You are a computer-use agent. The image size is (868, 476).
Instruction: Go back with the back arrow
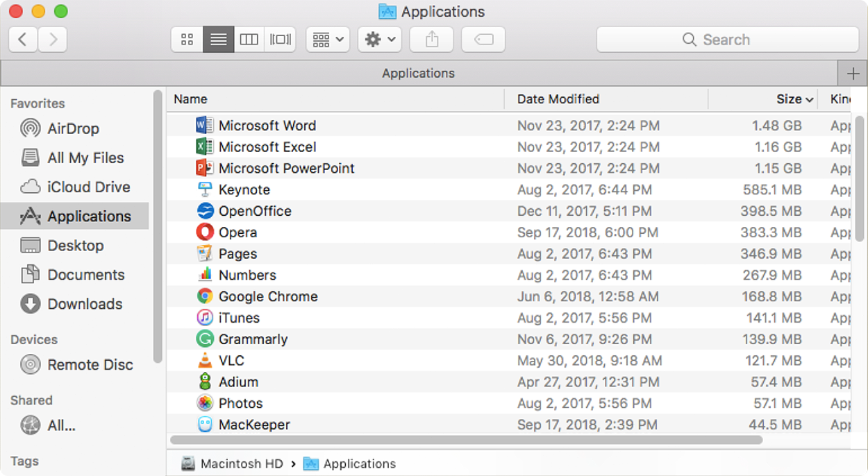point(23,40)
